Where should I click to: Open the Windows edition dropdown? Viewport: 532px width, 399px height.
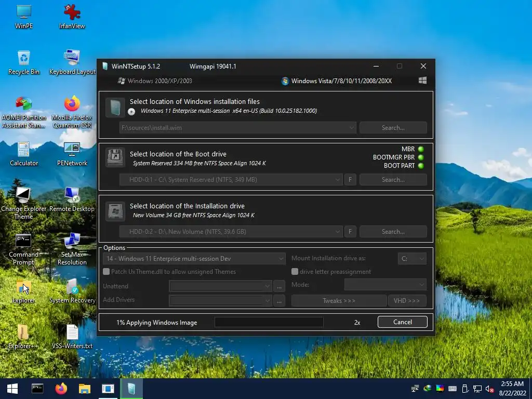pos(194,259)
